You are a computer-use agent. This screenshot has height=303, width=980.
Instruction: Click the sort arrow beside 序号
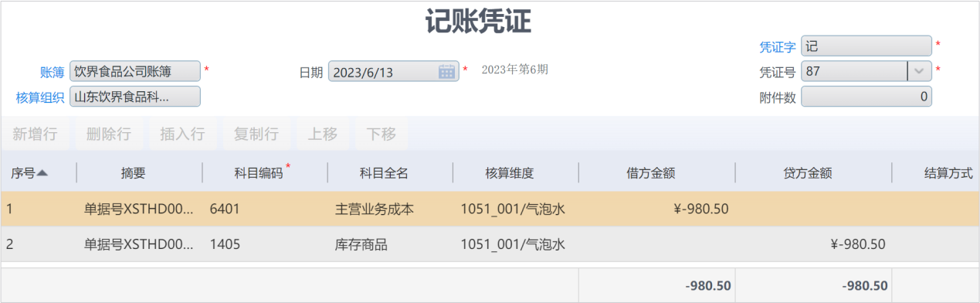pyautogui.click(x=42, y=173)
